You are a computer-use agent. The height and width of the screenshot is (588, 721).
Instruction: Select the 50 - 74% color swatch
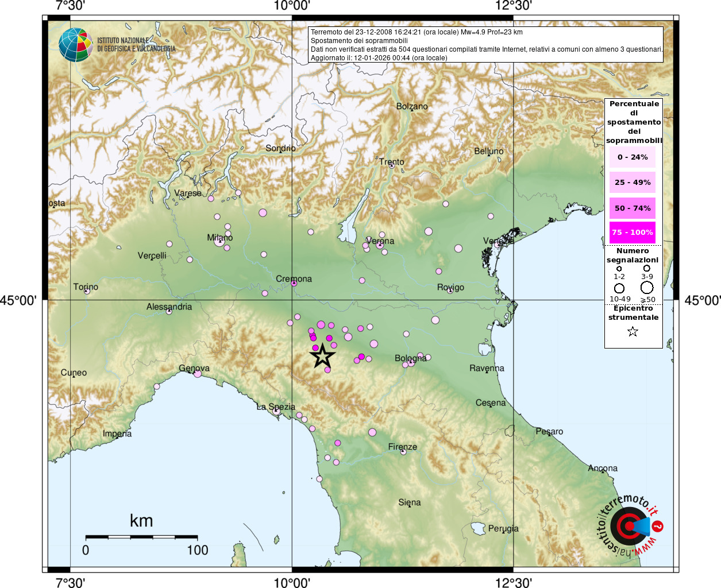(633, 208)
